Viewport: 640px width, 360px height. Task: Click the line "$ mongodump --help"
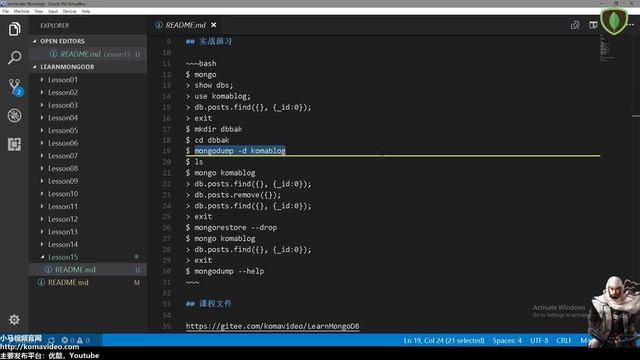(225, 271)
